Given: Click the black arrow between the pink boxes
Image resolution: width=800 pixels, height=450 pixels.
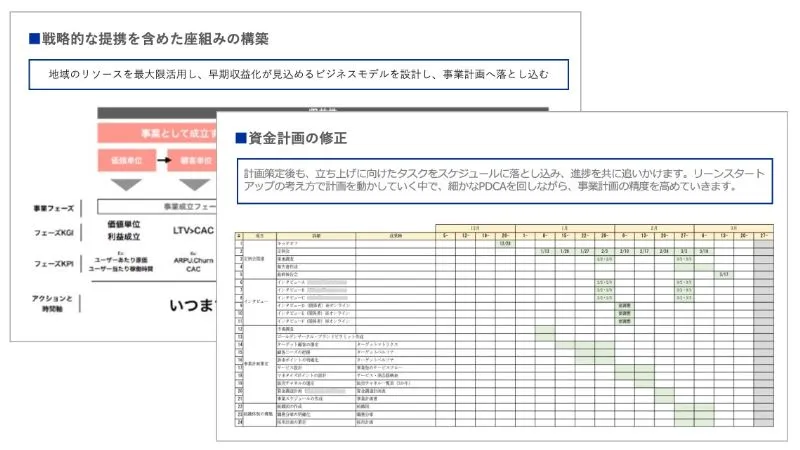Looking at the screenshot, I should point(164,160).
